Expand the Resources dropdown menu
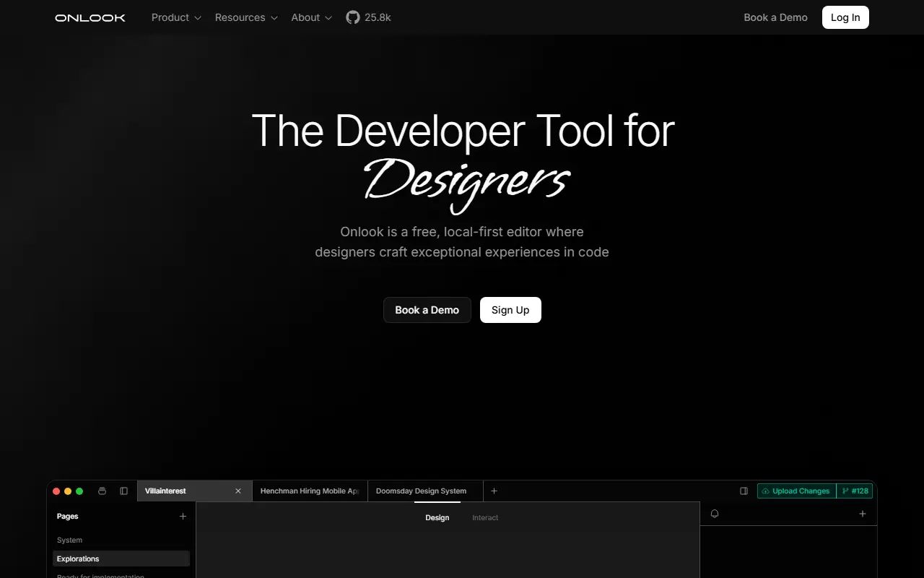Viewport: 924px width, 578px height. (x=246, y=17)
